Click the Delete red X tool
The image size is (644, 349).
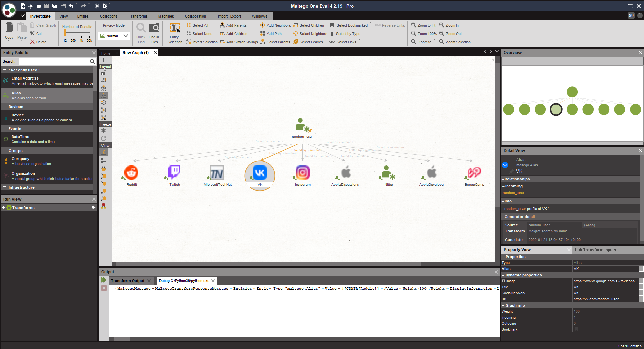point(38,42)
